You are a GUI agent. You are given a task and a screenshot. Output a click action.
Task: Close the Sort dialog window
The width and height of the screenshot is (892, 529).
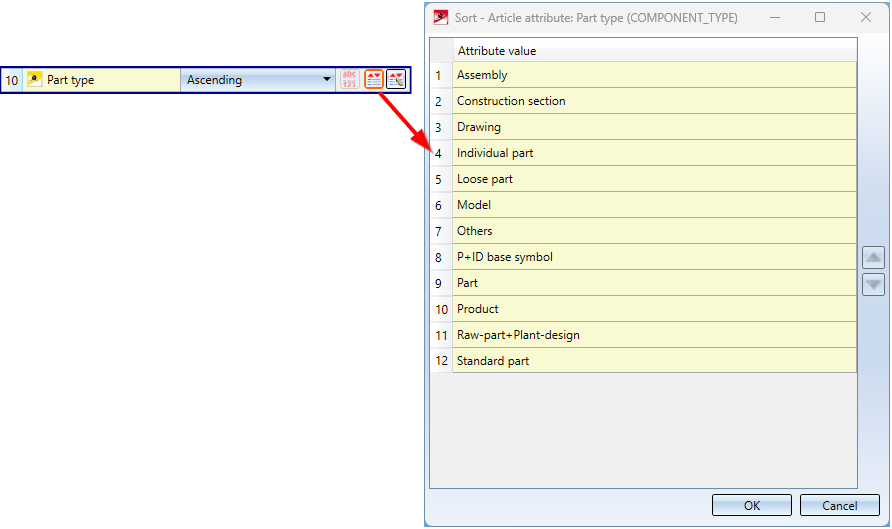866,17
